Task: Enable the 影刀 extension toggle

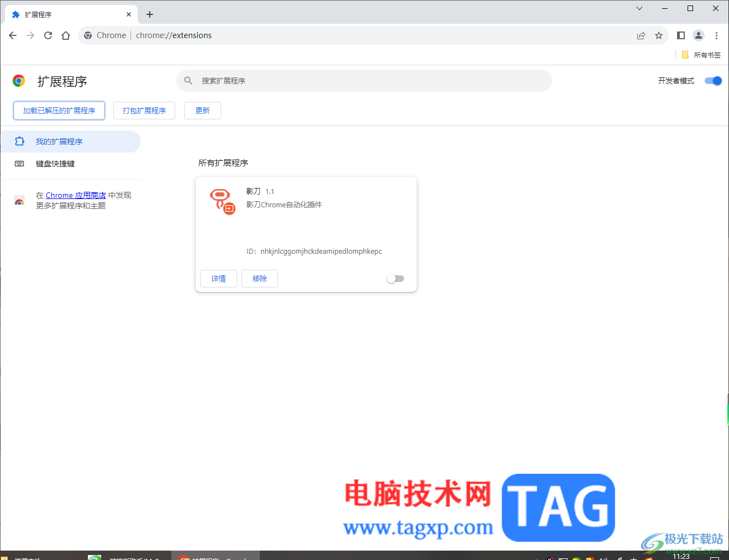Action: [x=395, y=279]
